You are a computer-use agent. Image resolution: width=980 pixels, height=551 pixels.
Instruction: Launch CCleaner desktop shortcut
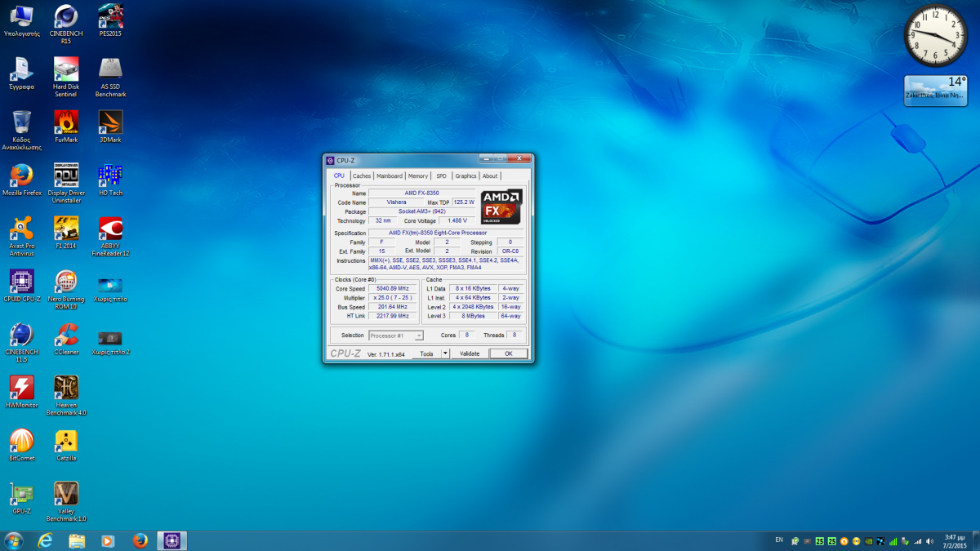coord(66,339)
